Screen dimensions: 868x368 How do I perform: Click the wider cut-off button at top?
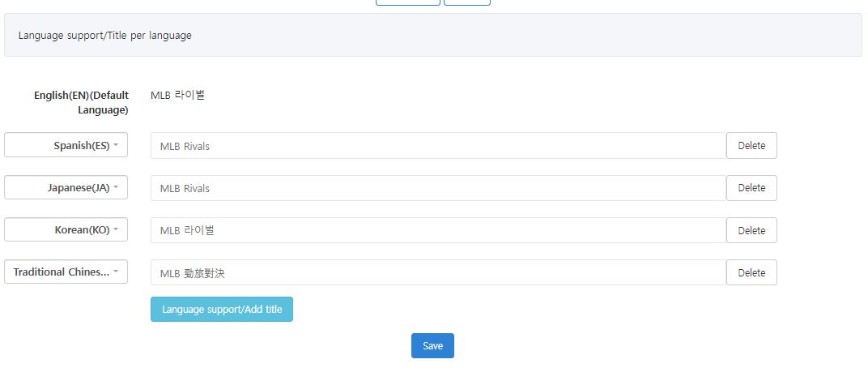(408, 2)
